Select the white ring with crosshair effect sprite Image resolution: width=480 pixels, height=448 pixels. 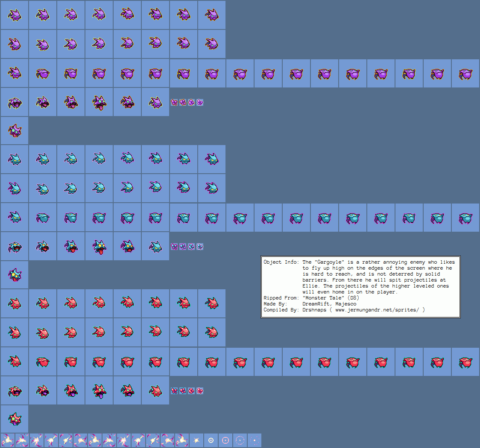(211, 440)
